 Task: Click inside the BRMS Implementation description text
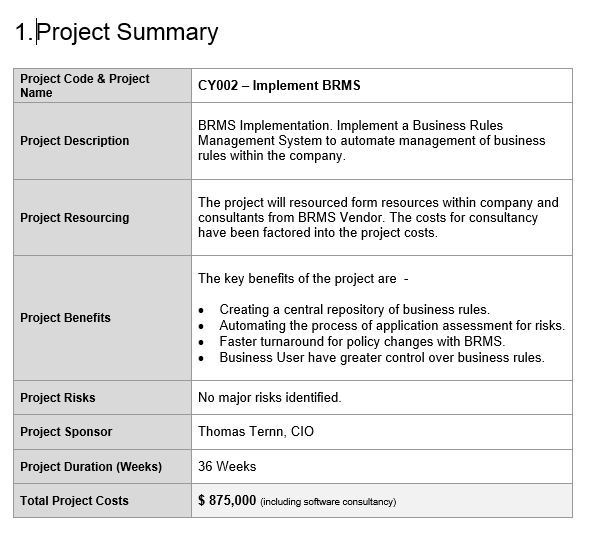(x=371, y=141)
